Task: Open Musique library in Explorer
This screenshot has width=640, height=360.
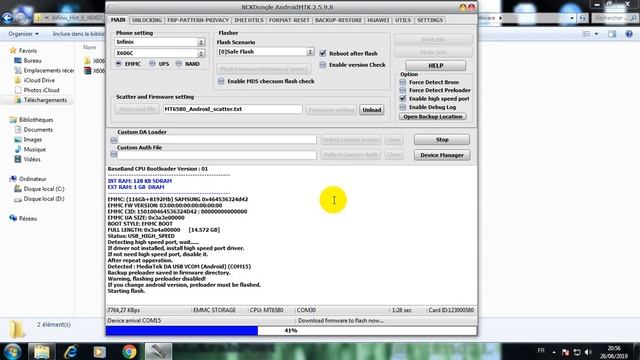Action: click(x=30, y=149)
